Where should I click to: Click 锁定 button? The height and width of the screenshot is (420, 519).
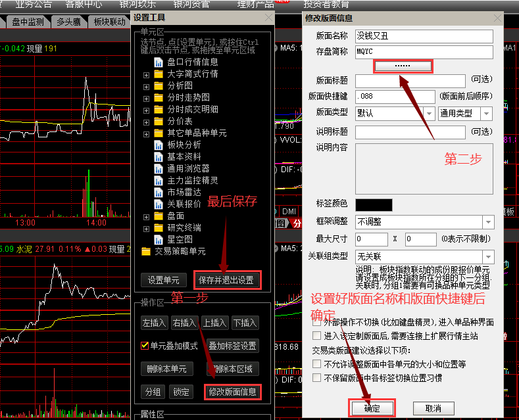click(181, 392)
